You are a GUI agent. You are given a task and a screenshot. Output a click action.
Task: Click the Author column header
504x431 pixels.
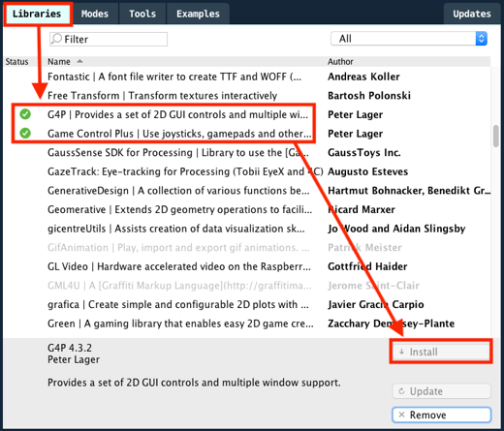[x=340, y=61]
